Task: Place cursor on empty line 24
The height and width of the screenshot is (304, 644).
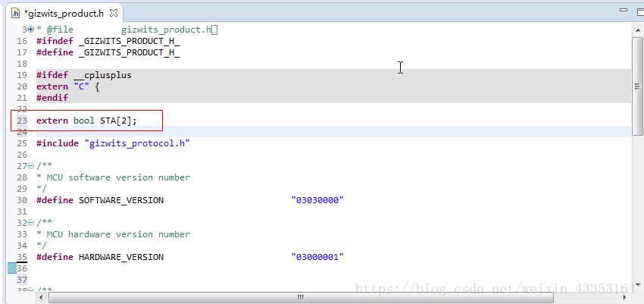Action: 333,132
